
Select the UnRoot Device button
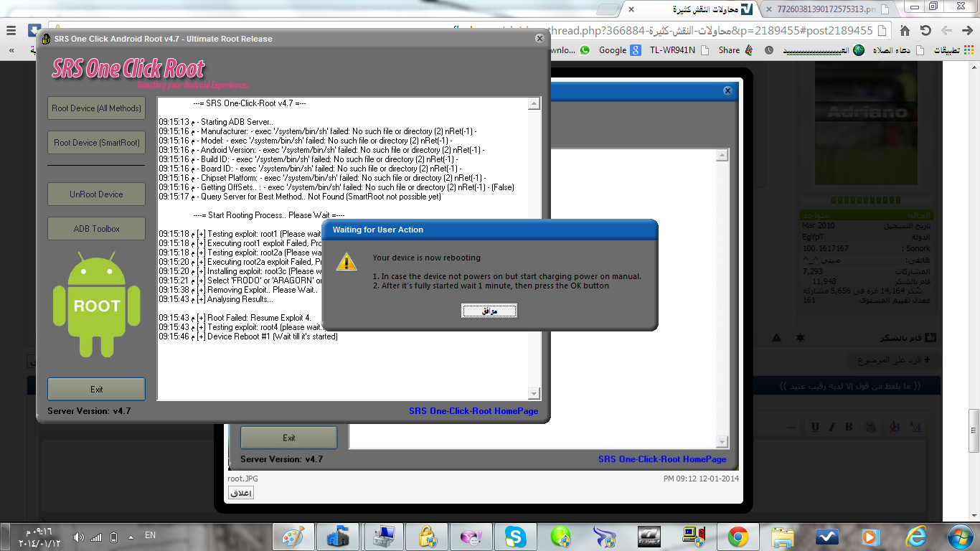pos(97,194)
